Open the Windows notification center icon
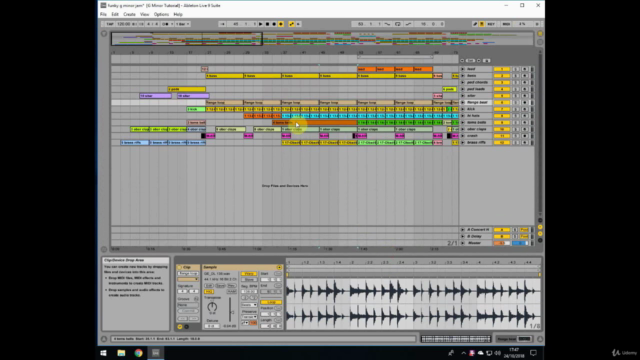 [533, 353]
